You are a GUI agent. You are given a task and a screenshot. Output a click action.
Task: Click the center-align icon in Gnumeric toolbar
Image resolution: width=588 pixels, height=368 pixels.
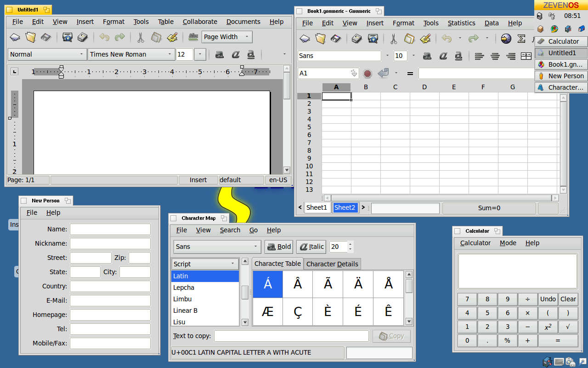tap(495, 56)
